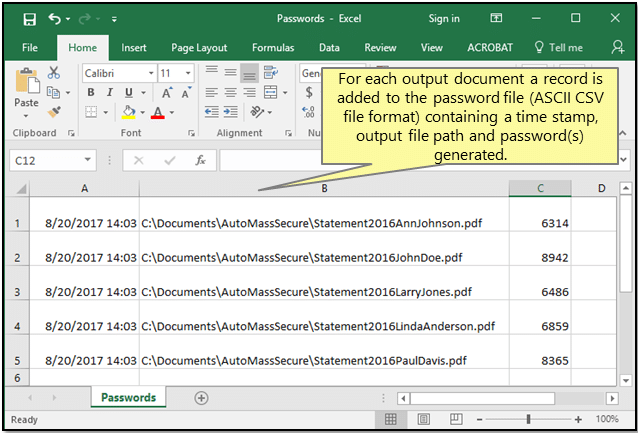Switch to Page Layout view icon

(424, 419)
